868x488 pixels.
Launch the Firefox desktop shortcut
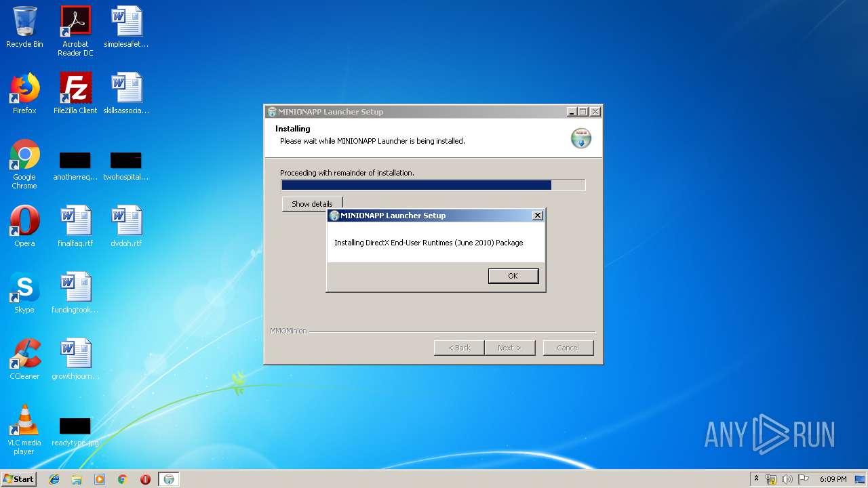[24, 94]
